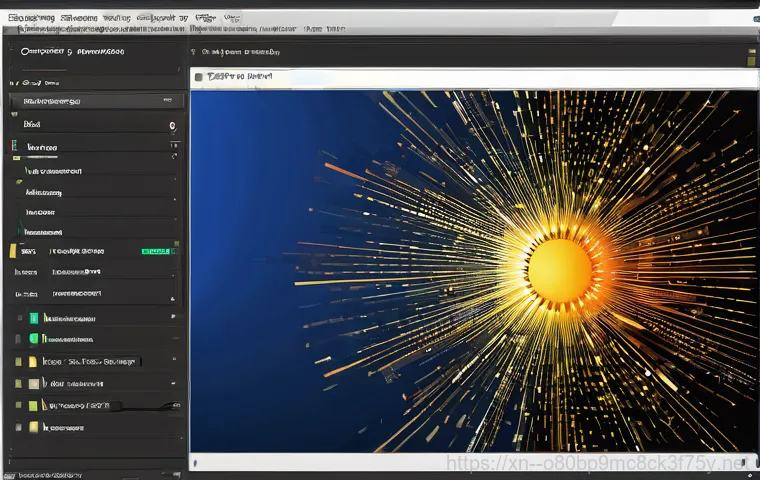
Task: Click the small circular icon in the left panel
Action: (x=172, y=126)
